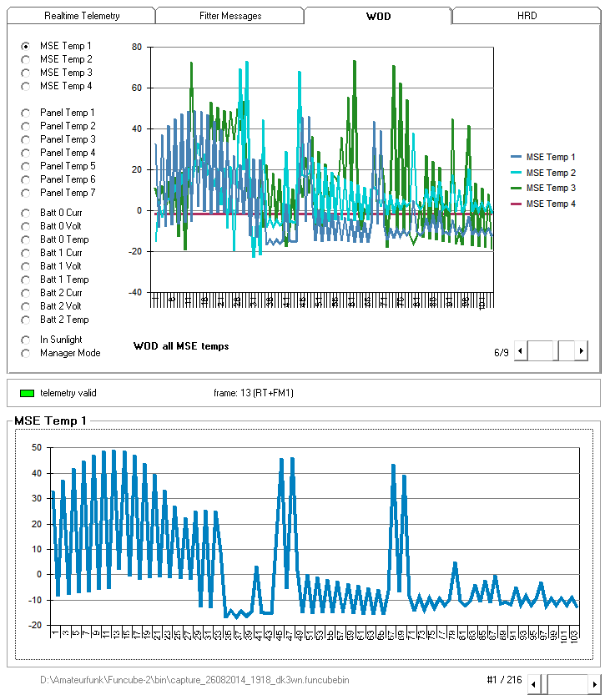Click the #1 / 216 frame scrollbar thumb

543,684
